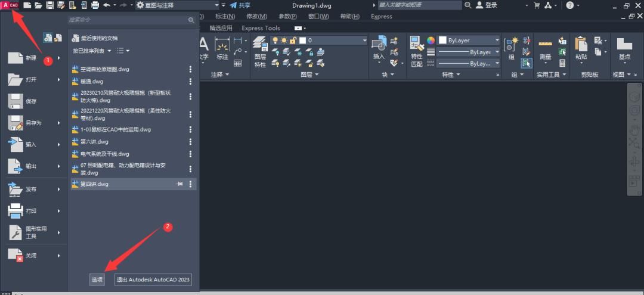644x295 pixels.
Task: Open the Layer Properties (图层特性) tool
Action: click(260, 52)
